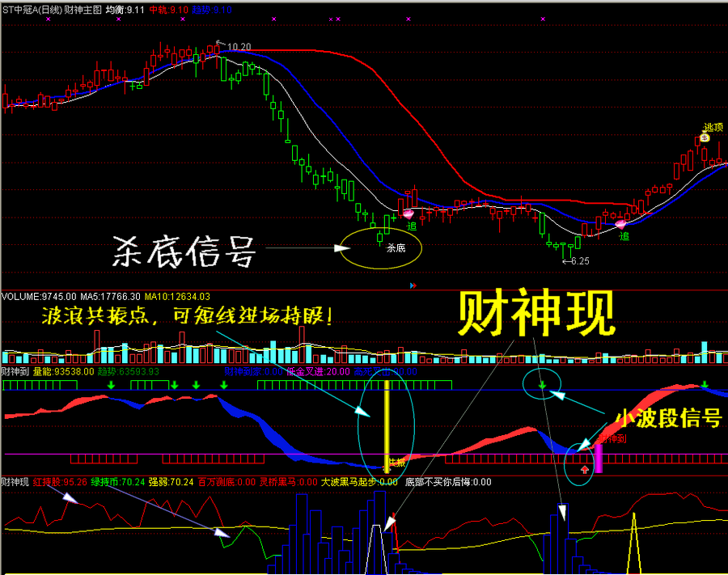Screen dimensions: 728x575
Task: Click the green 绿持币:70.24 value
Action: click(x=118, y=482)
